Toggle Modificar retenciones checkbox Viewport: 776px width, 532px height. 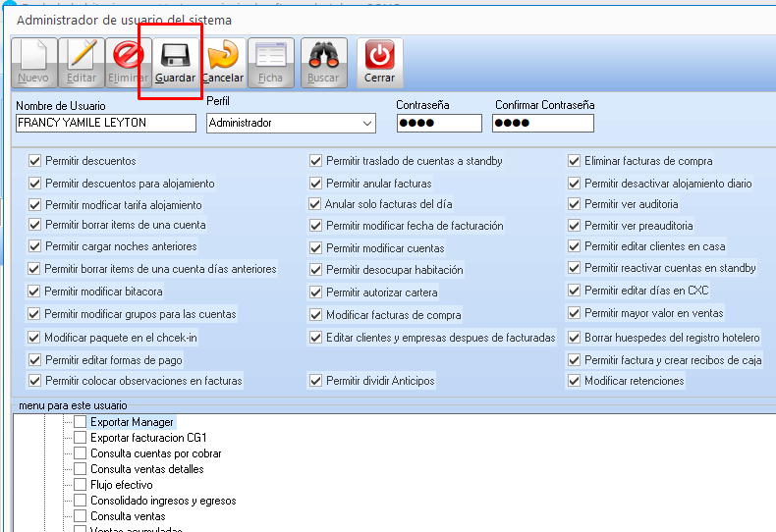(x=575, y=381)
